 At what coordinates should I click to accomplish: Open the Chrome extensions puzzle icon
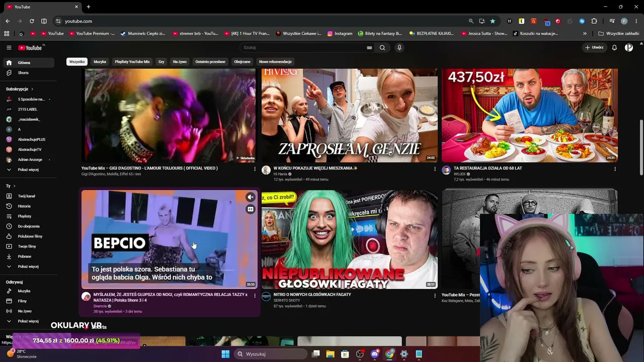(594, 21)
